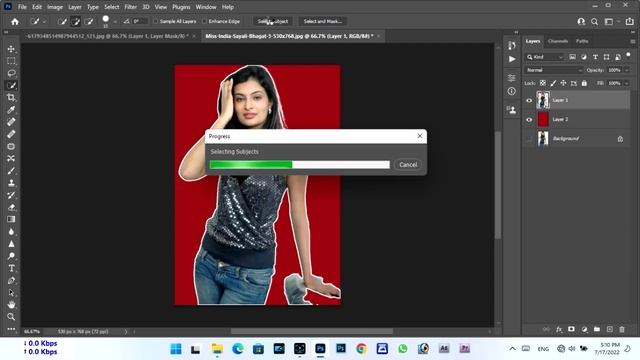640x360 pixels.
Task: Switch to the Channels tab
Action: click(558, 41)
